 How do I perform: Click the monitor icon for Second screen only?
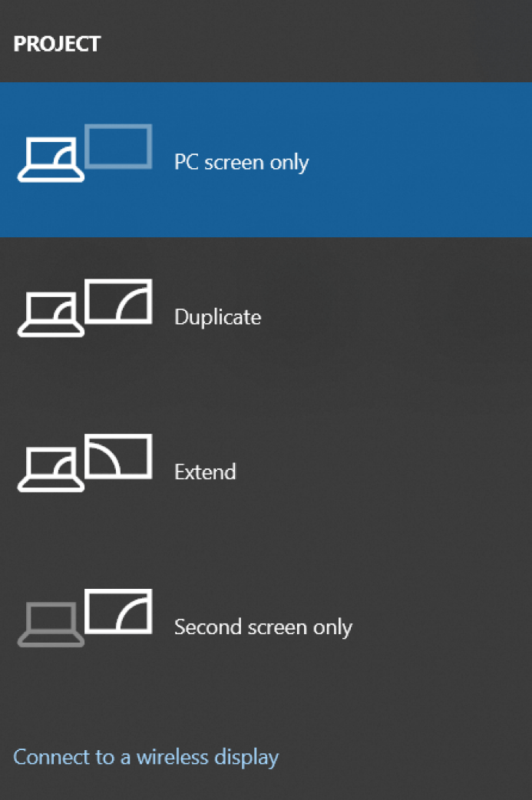[118, 612]
